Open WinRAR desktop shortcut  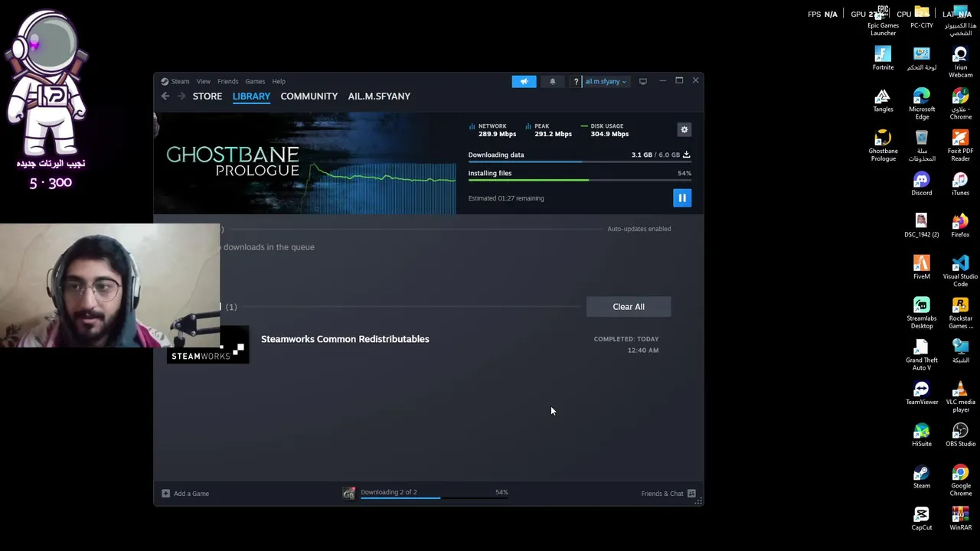[960, 518]
